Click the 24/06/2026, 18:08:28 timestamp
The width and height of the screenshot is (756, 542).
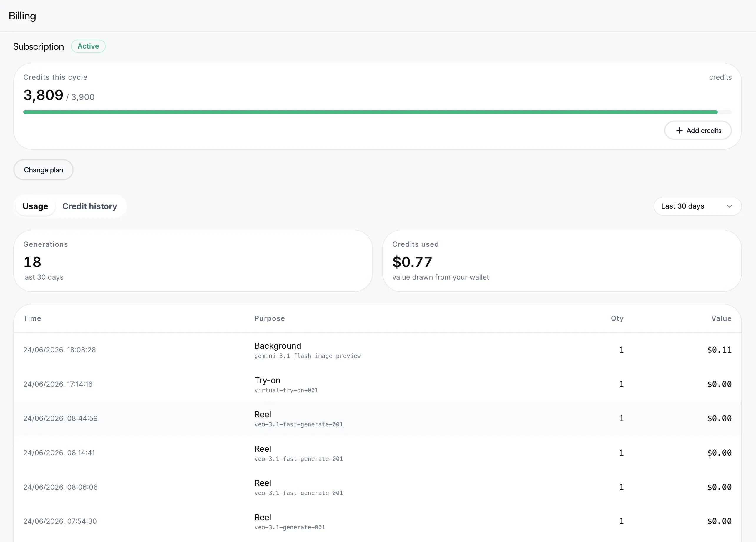tap(60, 350)
